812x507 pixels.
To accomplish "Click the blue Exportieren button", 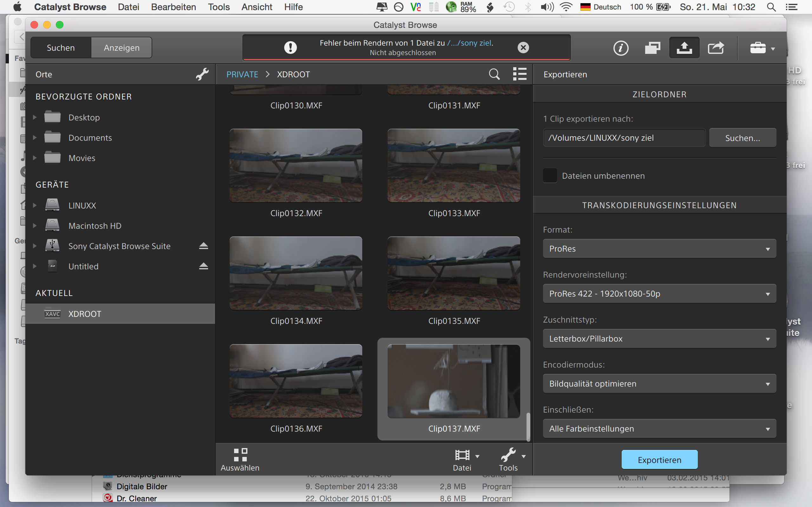I will 659,460.
